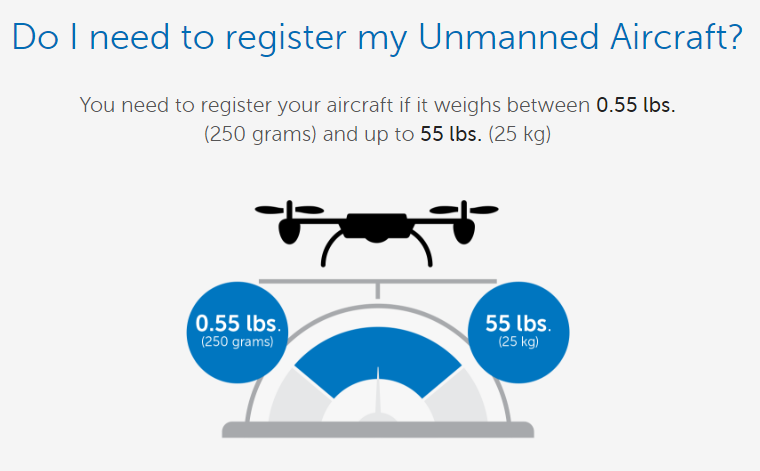
Task: Click the word 'Unmanned' in the title
Action: 508,36
